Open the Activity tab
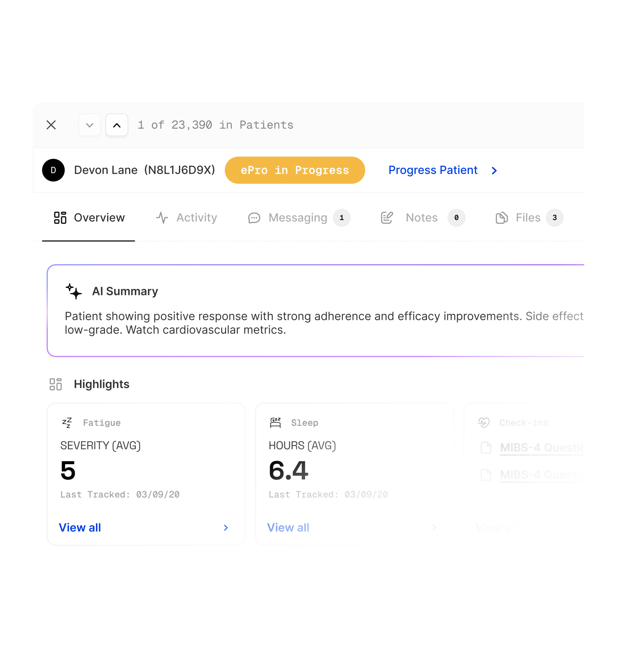 [x=186, y=218]
